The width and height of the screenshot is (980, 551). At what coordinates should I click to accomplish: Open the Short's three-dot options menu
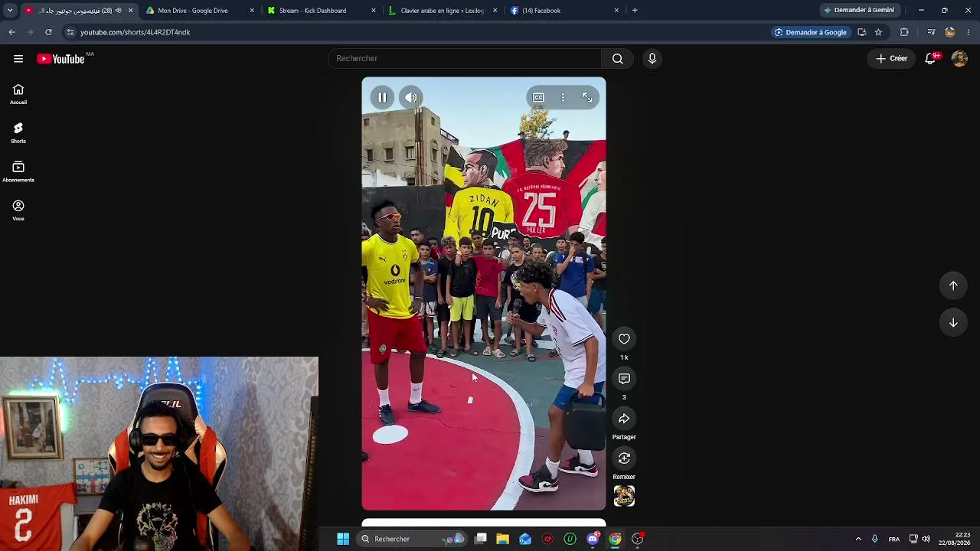[563, 97]
